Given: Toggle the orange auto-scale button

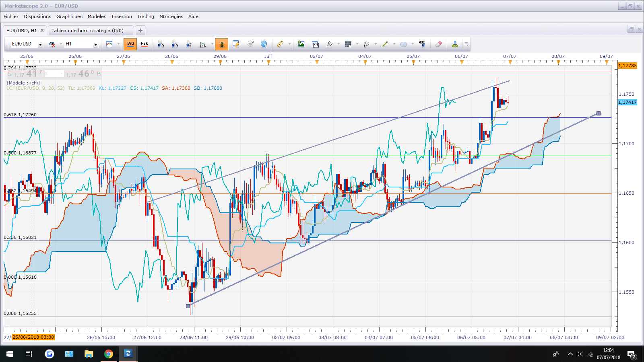Looking at the screenshot, I should [x=221, y=44].
